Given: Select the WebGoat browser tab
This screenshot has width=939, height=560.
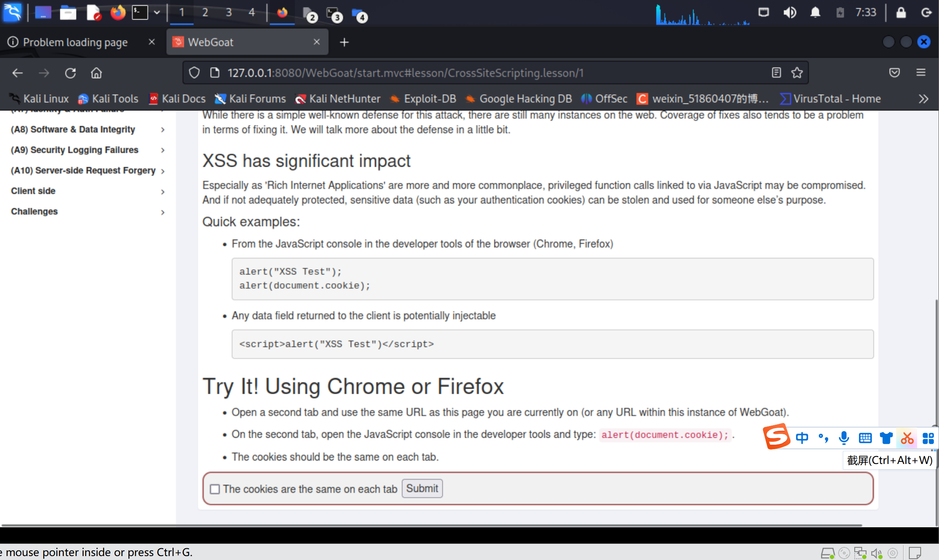Looking at the screenshot, I should [x=247, y=42].
